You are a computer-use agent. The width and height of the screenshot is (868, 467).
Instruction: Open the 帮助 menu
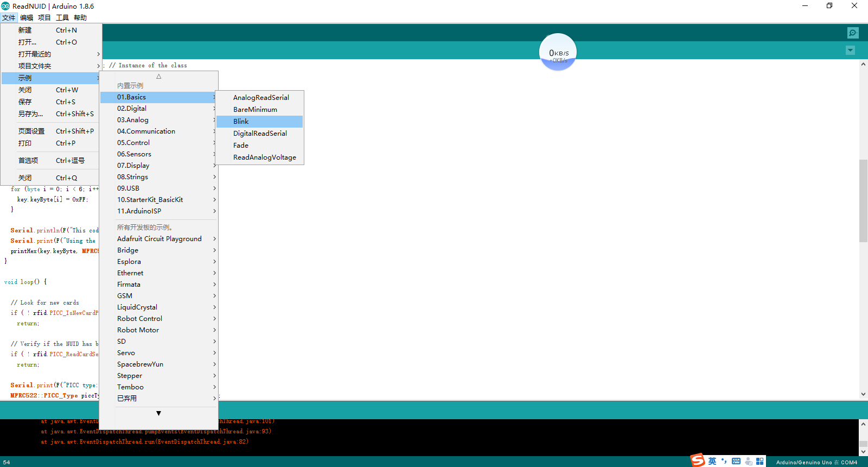coord(80,18)
